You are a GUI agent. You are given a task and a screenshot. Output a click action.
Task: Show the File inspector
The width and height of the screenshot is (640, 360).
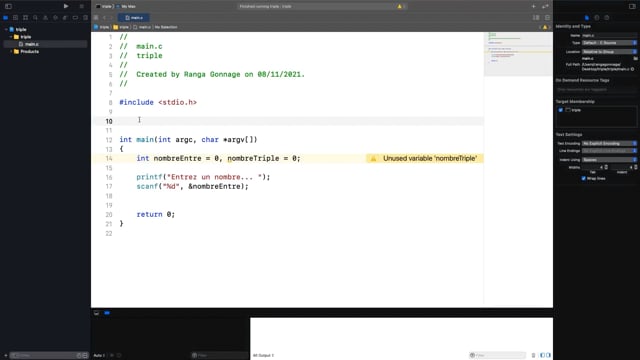click(587, 18)
